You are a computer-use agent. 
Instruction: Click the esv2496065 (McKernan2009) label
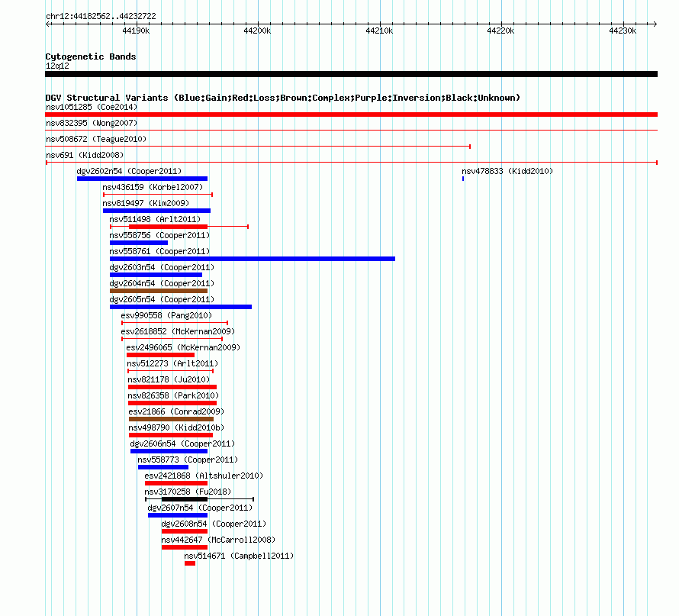(x=183, y=347)
